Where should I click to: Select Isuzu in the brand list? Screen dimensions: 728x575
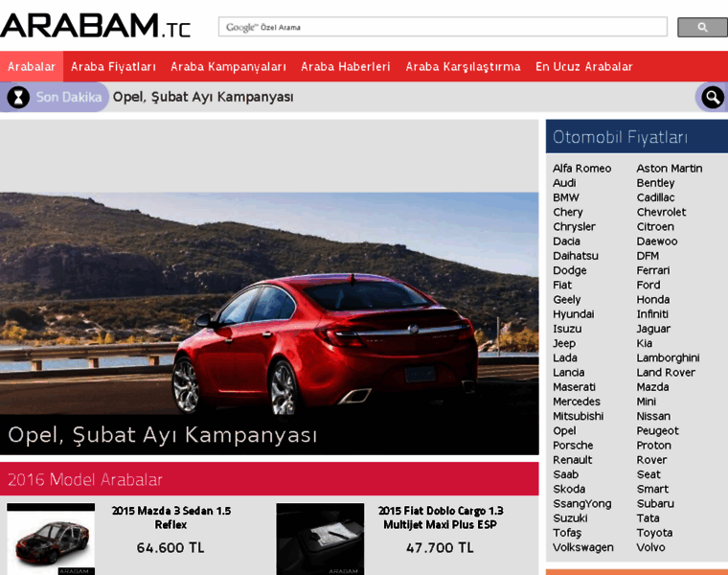(567, 329)
